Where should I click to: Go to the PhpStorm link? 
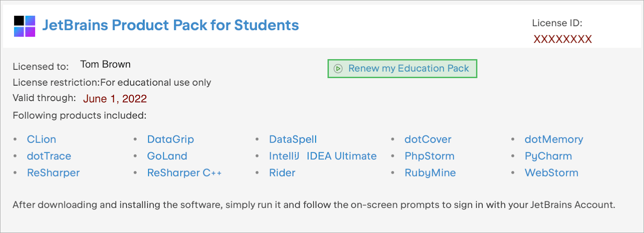[x=429, y=156]
